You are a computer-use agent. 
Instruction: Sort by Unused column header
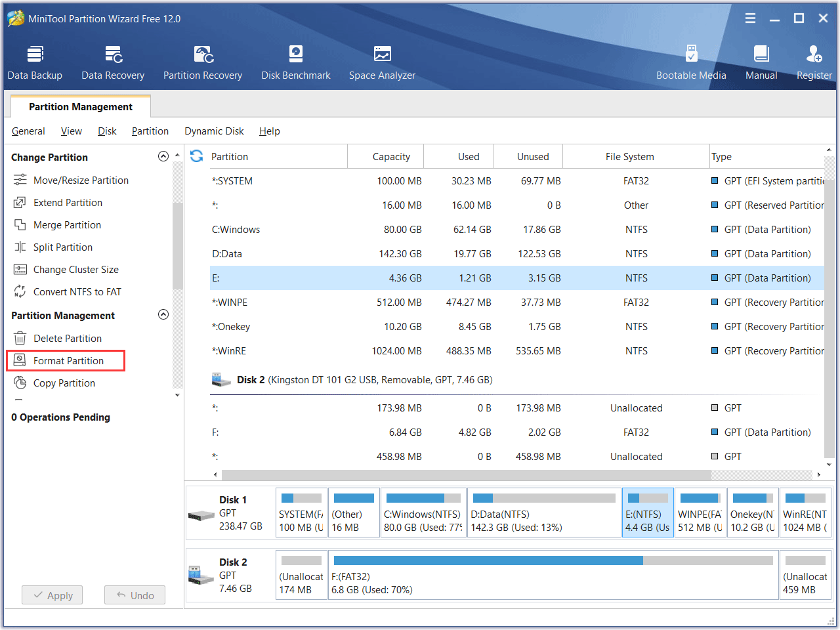pos(528,156)
